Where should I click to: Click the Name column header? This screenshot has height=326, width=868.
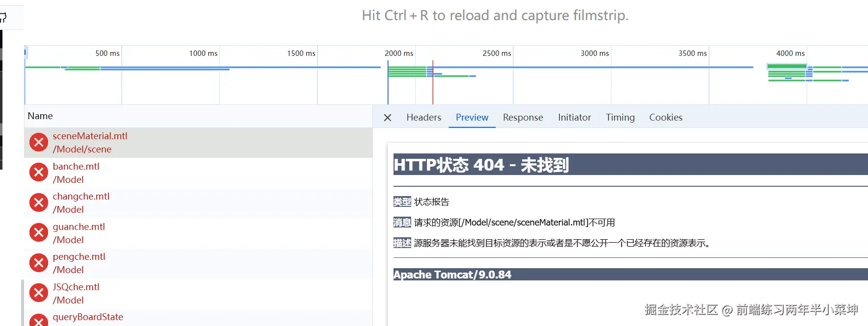coord(40,116)
